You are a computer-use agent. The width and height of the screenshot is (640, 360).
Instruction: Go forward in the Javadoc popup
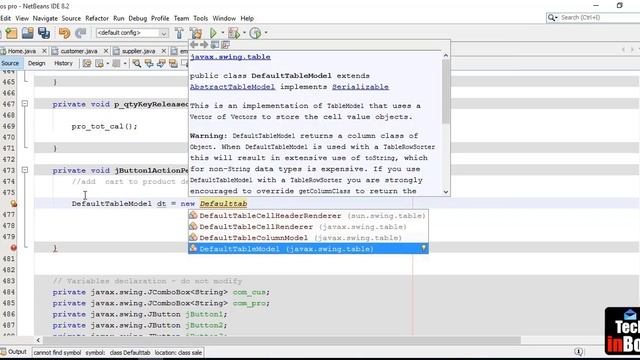pos(204,44)
